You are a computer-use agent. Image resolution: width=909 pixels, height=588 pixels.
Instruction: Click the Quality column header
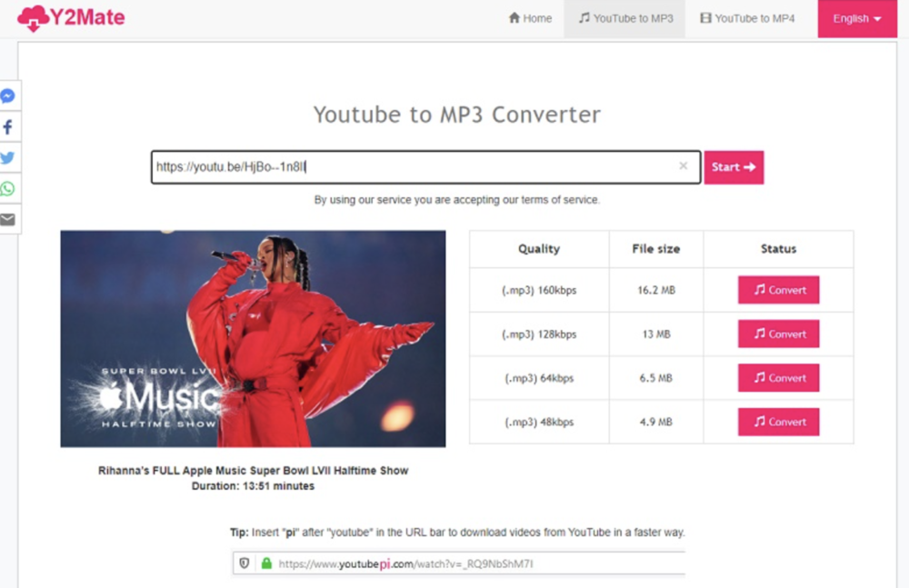(x=538, y=249)
